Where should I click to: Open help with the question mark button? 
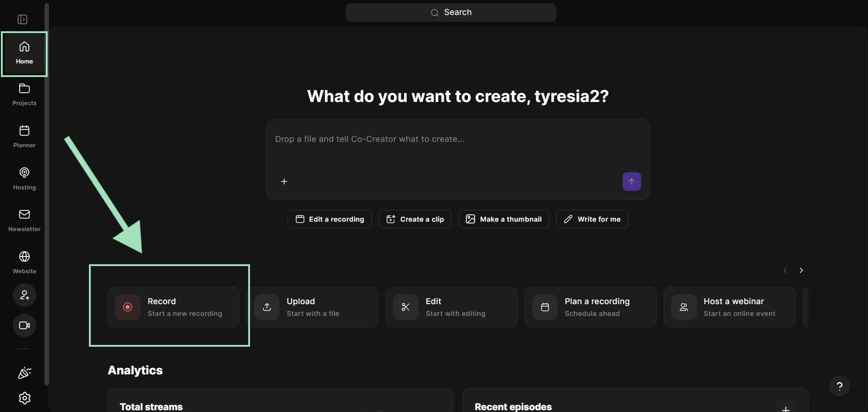[839, 386]
